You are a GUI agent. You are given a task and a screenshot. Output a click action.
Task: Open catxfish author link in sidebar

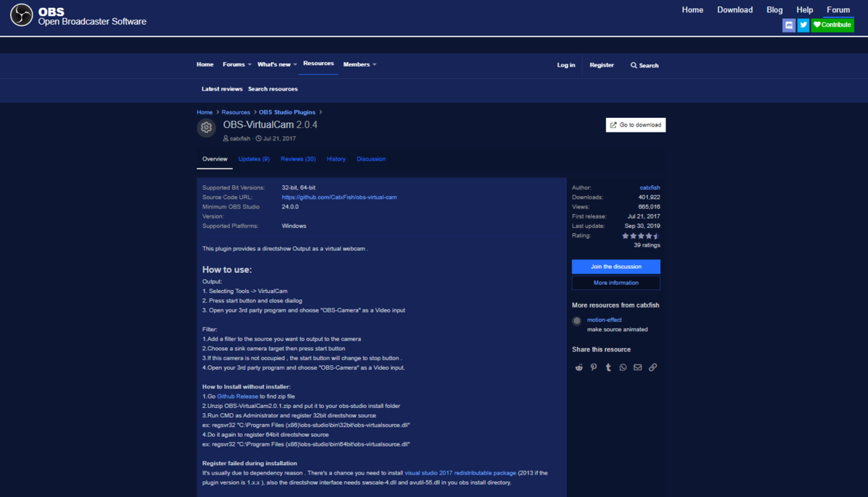coord(650,187)
